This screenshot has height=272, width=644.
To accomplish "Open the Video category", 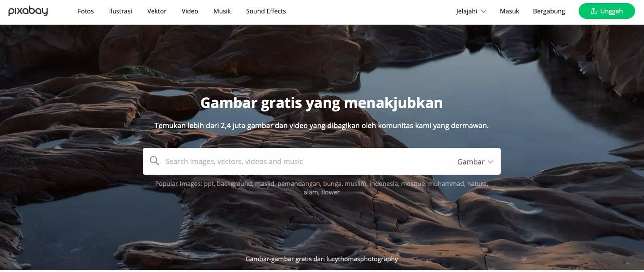I will [190, 11].
